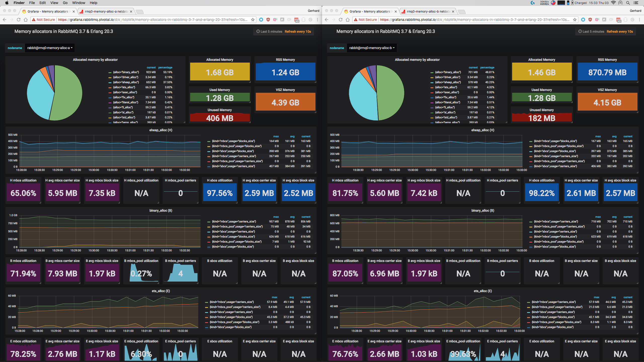Click battery Charged indicator in menu bar
The height and width of the screenshot is (362, 644).
pyautogui.click(x=579, y=3)
